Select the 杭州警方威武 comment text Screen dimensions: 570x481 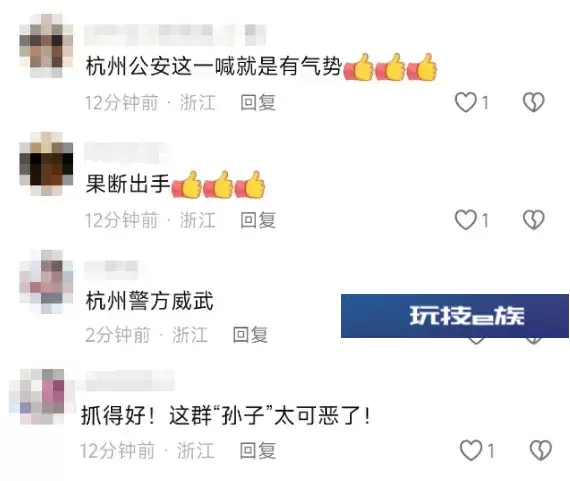click(x=149, y=301)
